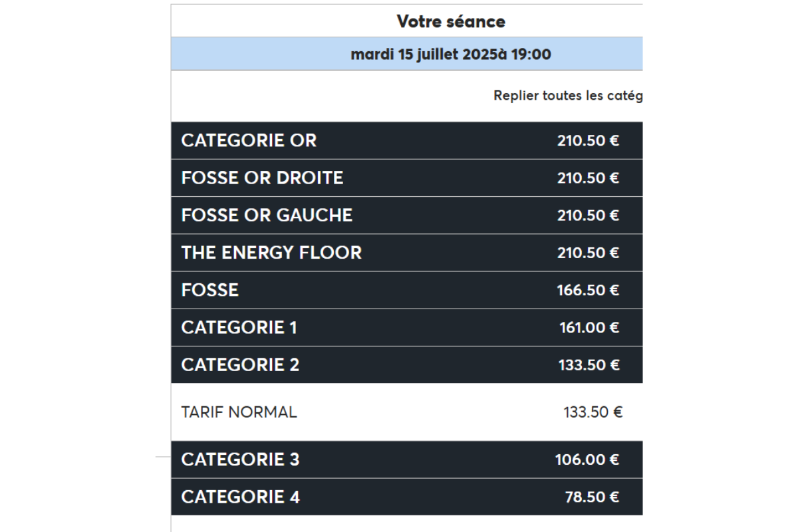798x532 pixels.
Task: Click the mardi 15 juillet 2025 session bar
Action: [407, 54]
